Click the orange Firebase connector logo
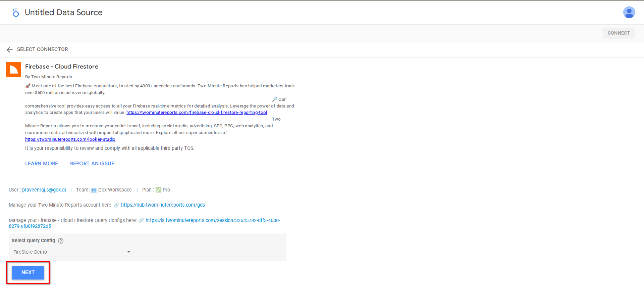 13,70
